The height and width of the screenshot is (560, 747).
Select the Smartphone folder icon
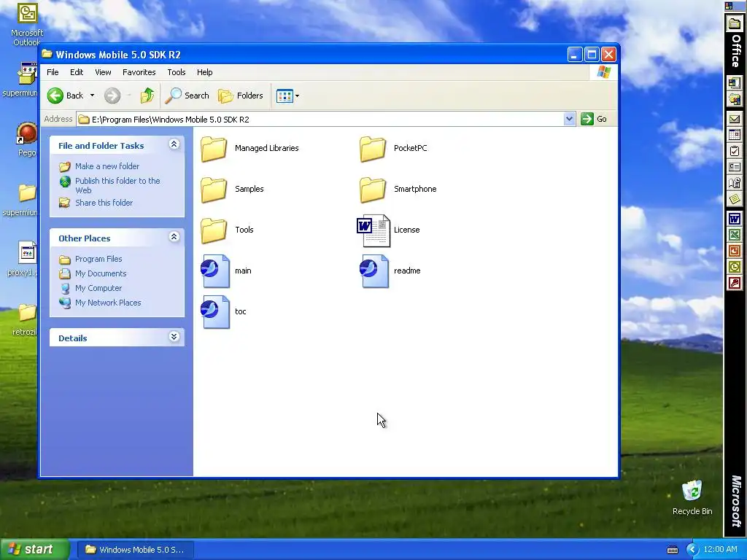click(x=373, y=190)
